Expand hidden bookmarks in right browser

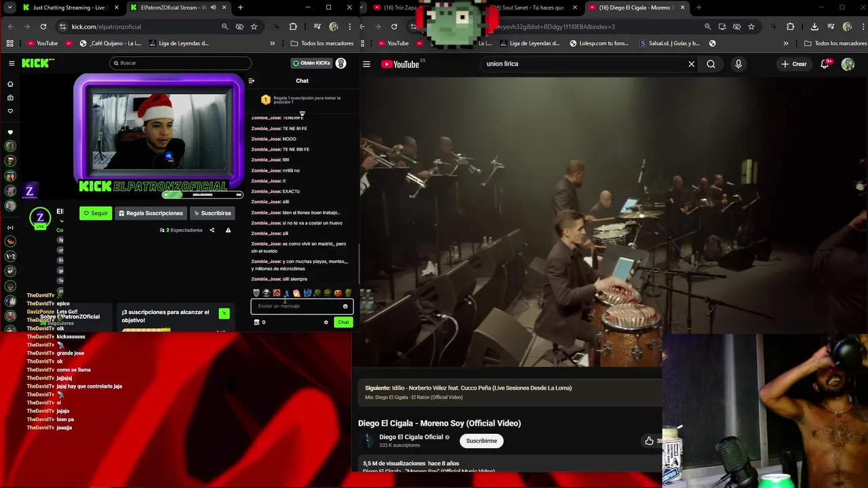point(786,43)
